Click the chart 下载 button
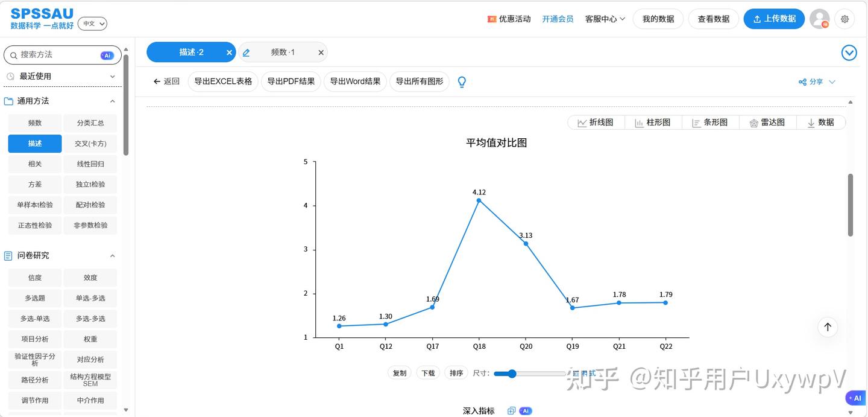 point(428,374)
